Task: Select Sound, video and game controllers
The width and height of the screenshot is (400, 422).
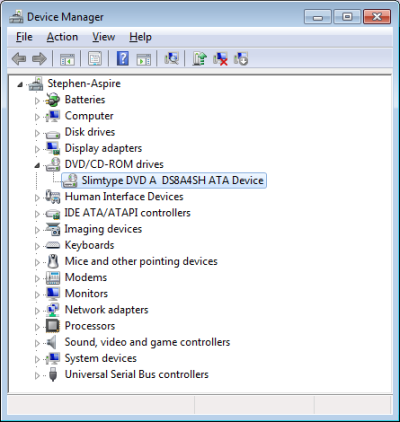Action: pos(147,342)
